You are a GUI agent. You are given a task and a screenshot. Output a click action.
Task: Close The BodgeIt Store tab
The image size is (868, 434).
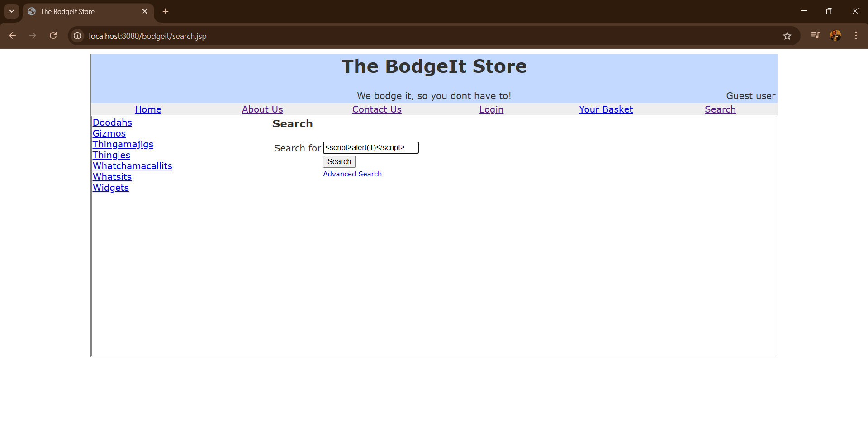point(145,11)
